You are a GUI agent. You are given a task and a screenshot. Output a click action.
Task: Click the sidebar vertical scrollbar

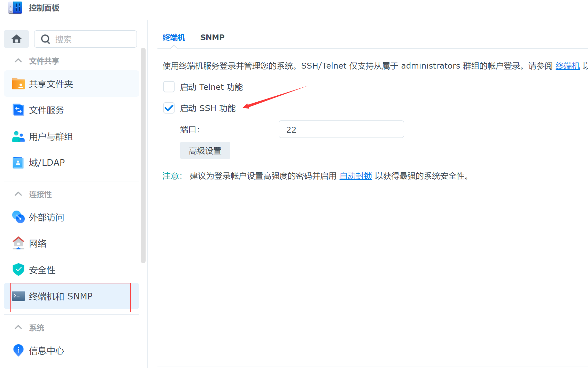pyautogui.click(x=143, y=155)
